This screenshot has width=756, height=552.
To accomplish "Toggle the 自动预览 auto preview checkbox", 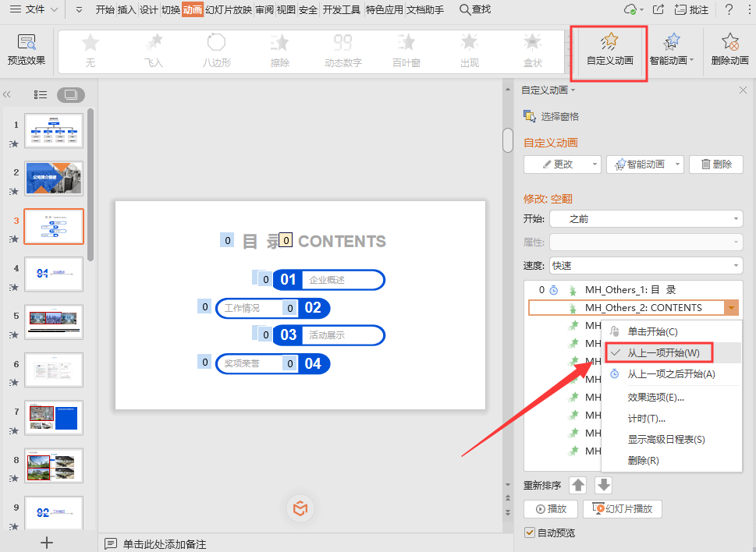I will pyautogui.click(x=531, y=533).
